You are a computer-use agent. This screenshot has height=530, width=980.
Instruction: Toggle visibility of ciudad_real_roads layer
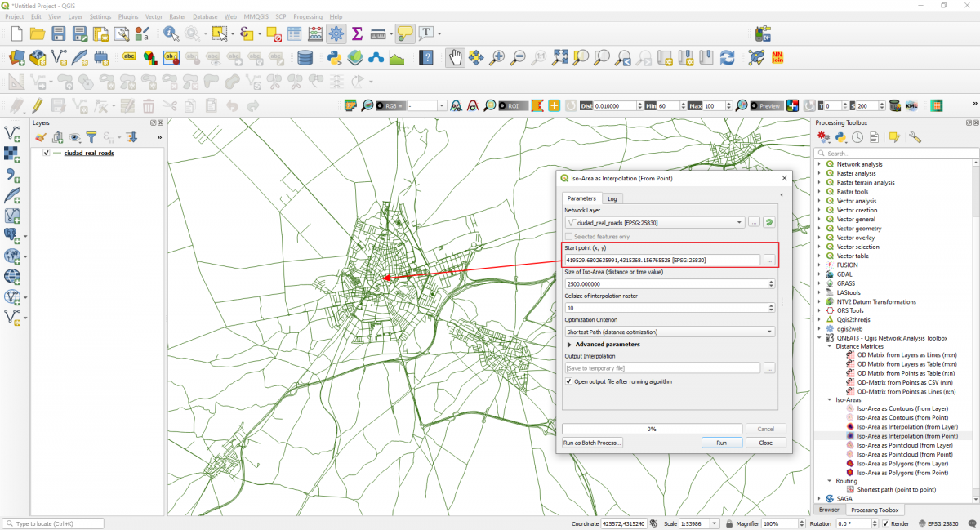point(47,153)
